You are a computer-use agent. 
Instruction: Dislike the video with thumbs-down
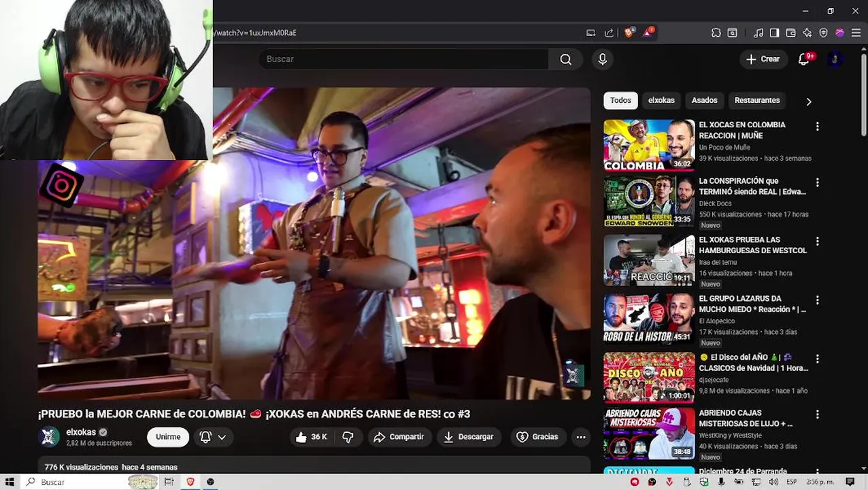pos(348,437)
